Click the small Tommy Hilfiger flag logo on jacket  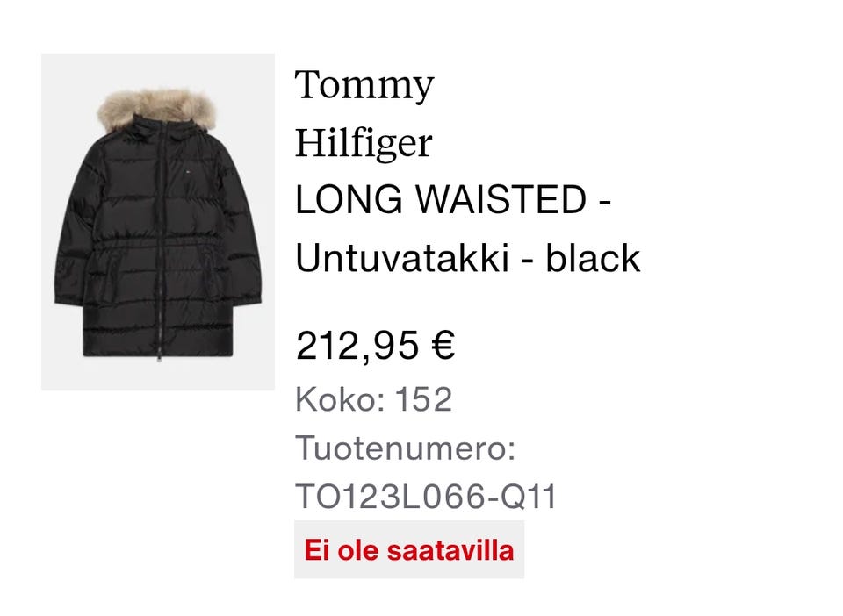[x=190, y=172]
